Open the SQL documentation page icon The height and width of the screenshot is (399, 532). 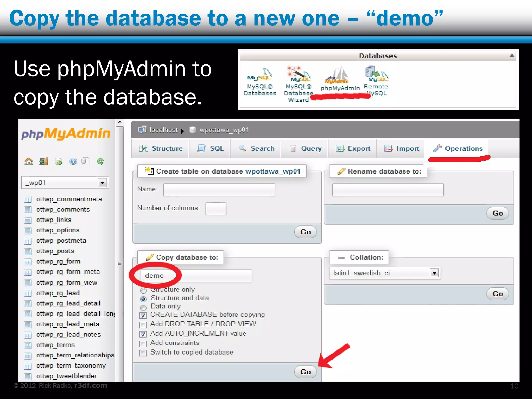(86, 162)
